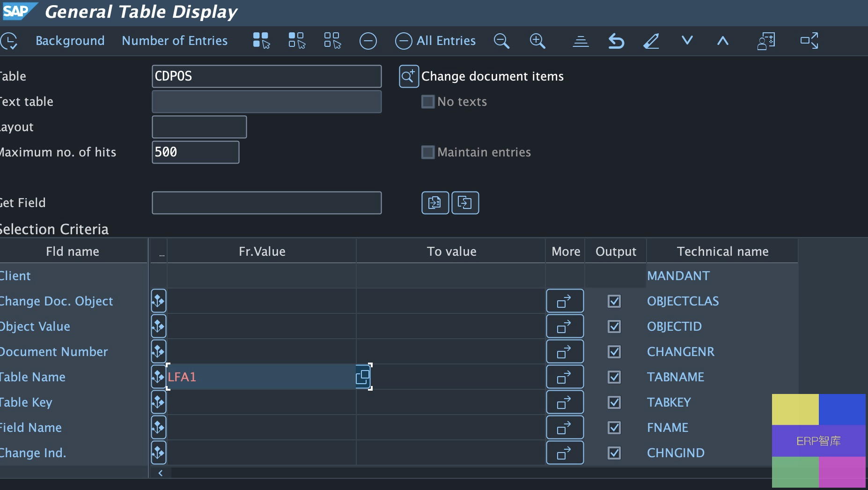868x490 pixels.
Task: Click the table search icon beside Change document items
Action: (x=409, y=76)
